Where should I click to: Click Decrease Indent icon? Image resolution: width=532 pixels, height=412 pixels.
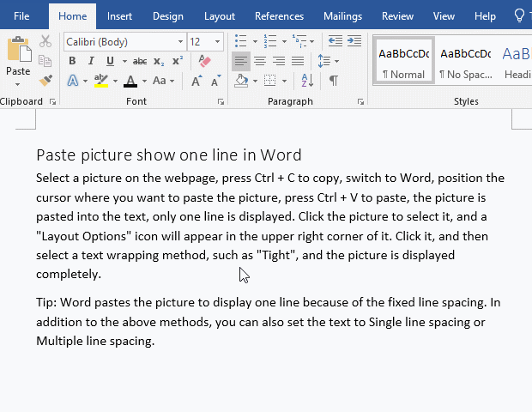(x=336, y=41)
